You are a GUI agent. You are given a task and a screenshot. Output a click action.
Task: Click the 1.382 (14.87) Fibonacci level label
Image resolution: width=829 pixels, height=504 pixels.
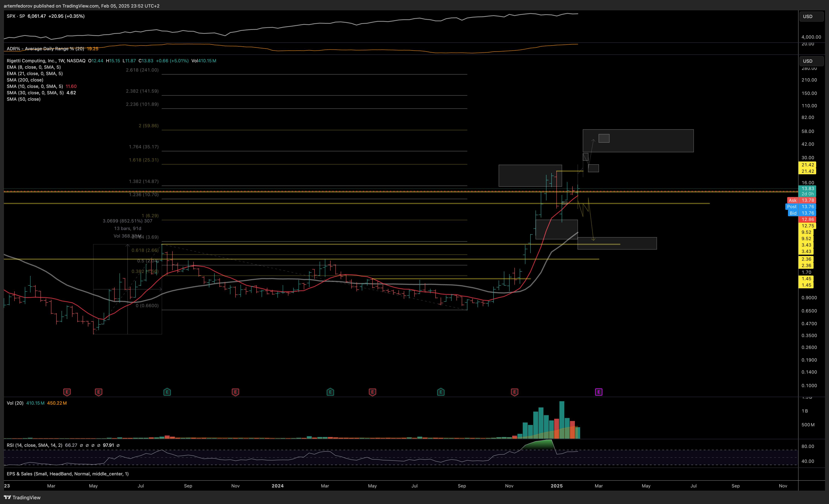tap(144, 181)
